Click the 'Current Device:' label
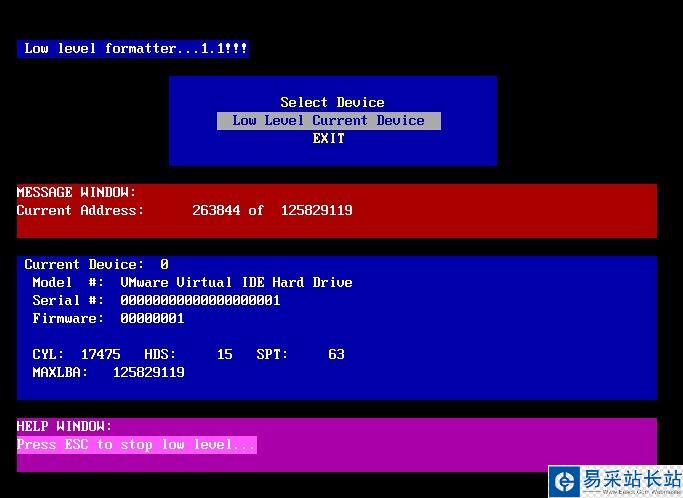Image resolution: width=683 pixels, height=498 pixels. (x=84, y=264)
